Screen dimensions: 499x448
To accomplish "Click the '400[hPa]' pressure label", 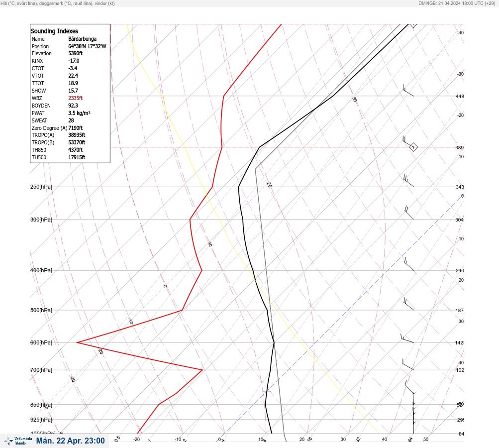I will coord(41,270).
